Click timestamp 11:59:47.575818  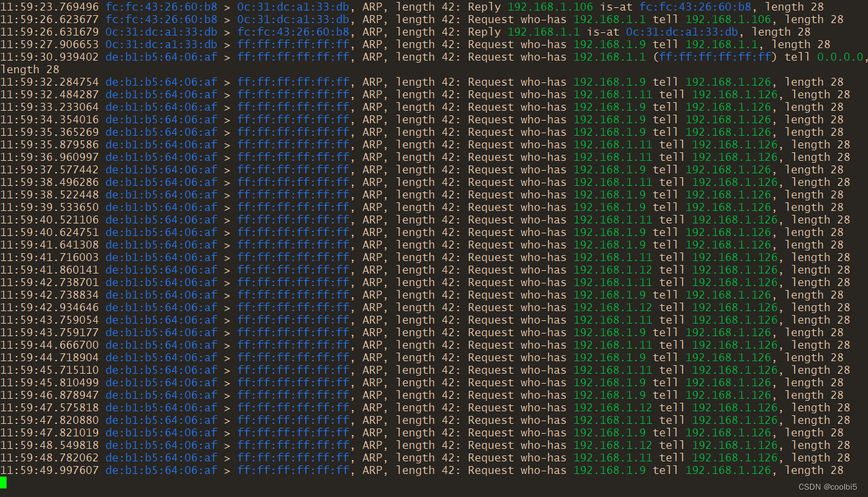click(x=49, y=408)
